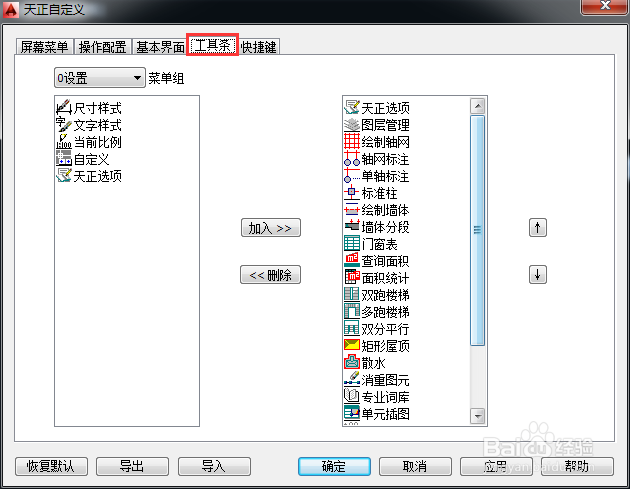
Task: Click the 取消 cancel button
Action: click(415, 466)
